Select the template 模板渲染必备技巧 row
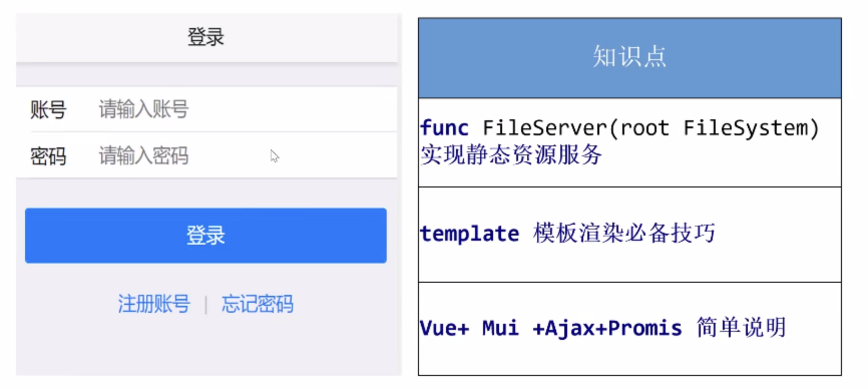Image resolution: width=868 pixels, height=388 pixels. pyautogui.click(x=629, y=234)
